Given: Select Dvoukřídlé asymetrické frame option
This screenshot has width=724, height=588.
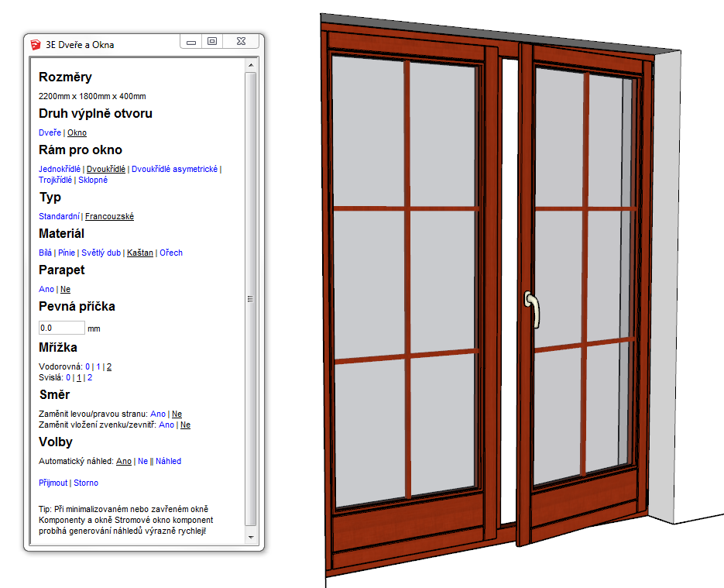Looking at the screenshot, I should 174,169.
